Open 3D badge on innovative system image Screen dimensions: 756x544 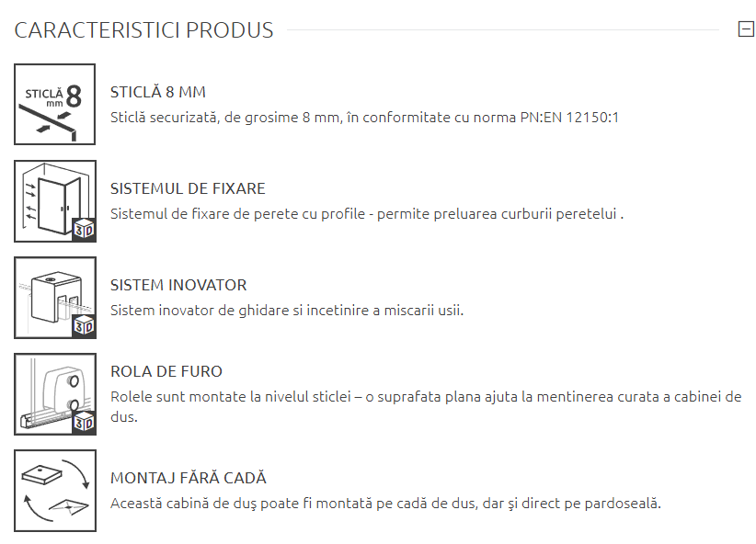pyautogui.click(x=84, y=325)
